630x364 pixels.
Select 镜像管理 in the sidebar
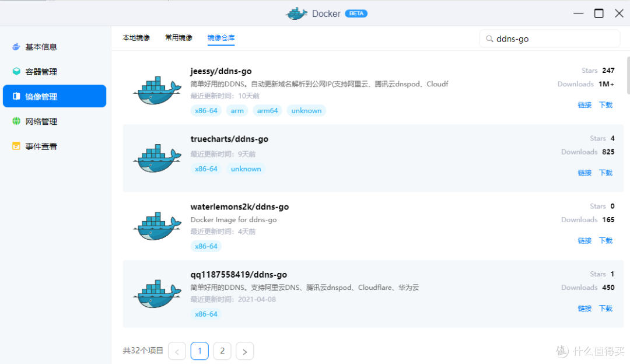coord(55,96)
